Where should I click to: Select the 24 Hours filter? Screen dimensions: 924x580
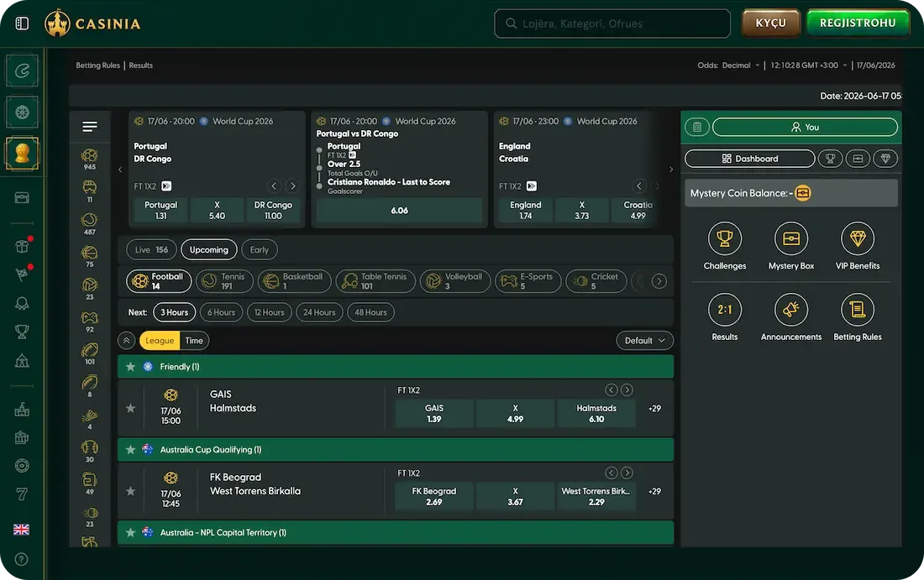click(x=319, y=312)
